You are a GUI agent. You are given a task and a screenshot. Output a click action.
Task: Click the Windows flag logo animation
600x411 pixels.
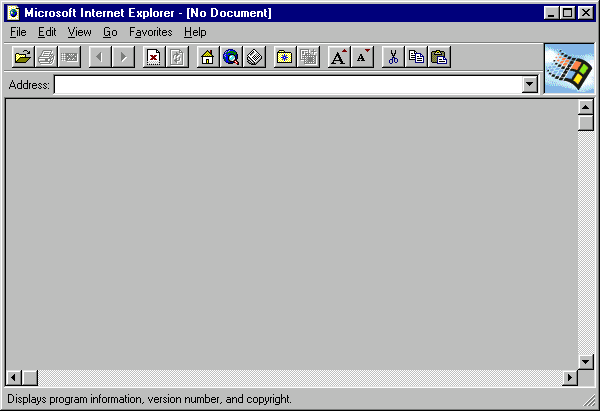(x=569, y=68)
